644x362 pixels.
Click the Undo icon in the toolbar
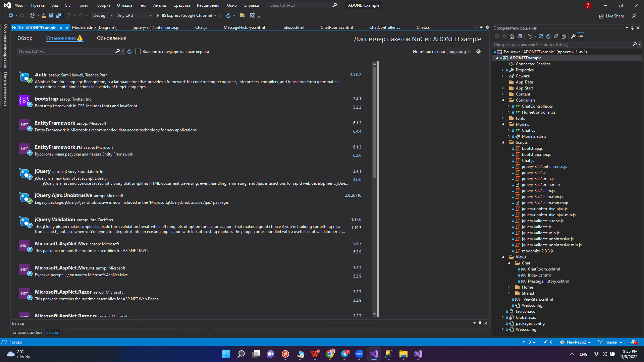pyautogui.click(x=68, y=15)
